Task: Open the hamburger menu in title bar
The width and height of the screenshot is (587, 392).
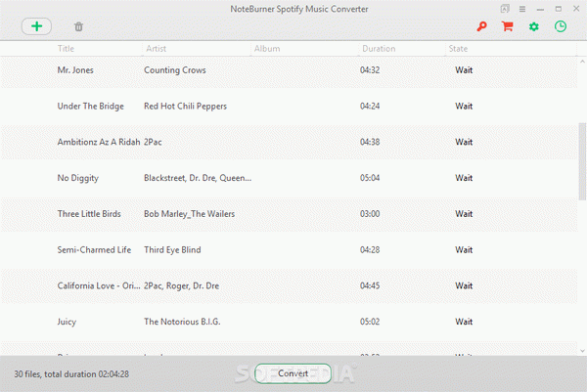Action: coord(522,9)
